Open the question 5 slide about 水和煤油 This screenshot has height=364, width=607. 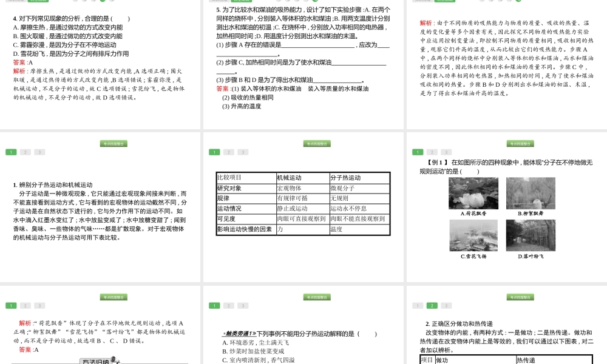pyautogui.click(x=303, y=61)
